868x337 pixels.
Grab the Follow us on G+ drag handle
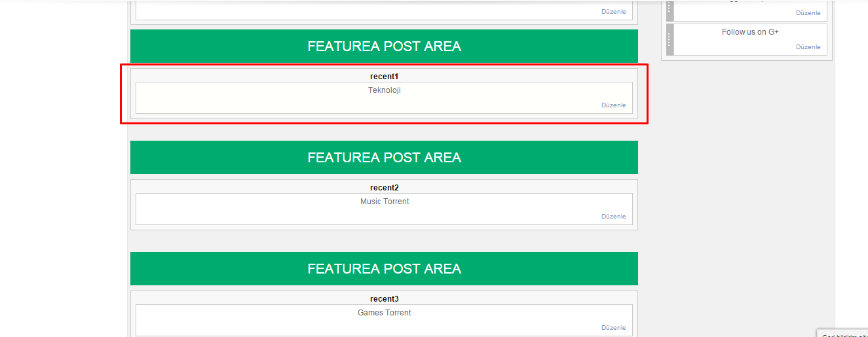tap(670, 40)
